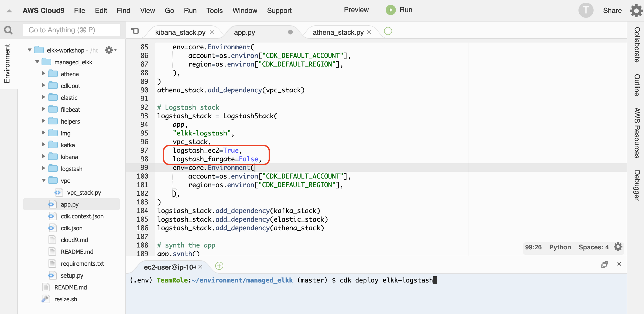Switch to the athena_stack.py tab
The width and height of the screenshot is (644, 314).
click(x=338, y=32)
